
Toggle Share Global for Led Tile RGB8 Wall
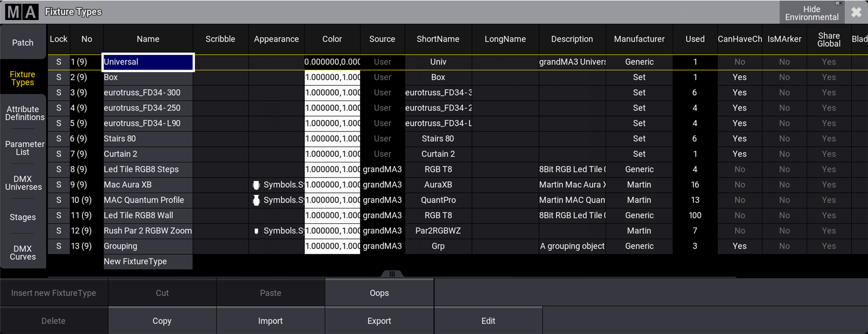(x=829, y=216)
